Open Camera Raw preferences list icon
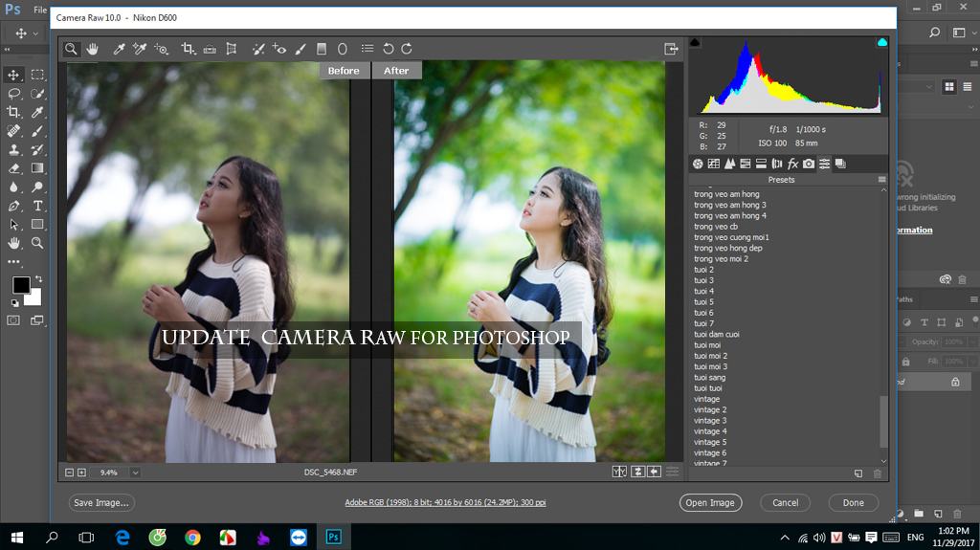Viewport: 980px width, 550px height. pos(367,49)
